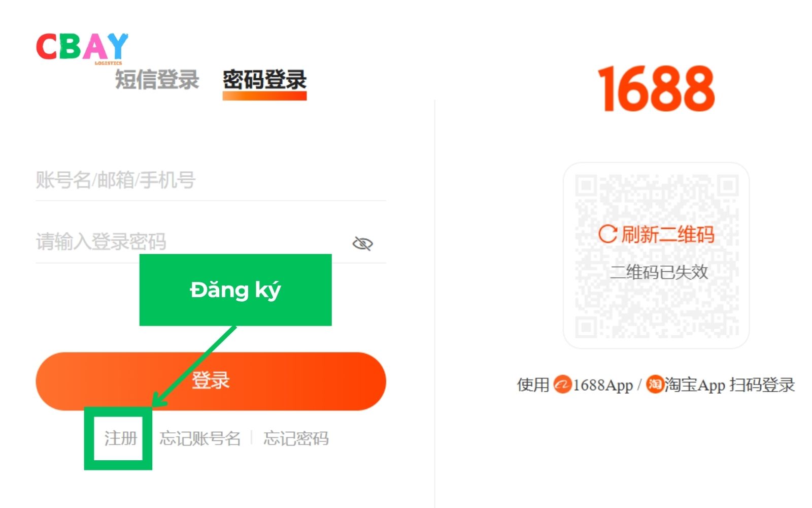This screenshot has height=508, width=812.
Task: Click the 二维码已失效 expired notice text
Action: (x=659, y=272)
